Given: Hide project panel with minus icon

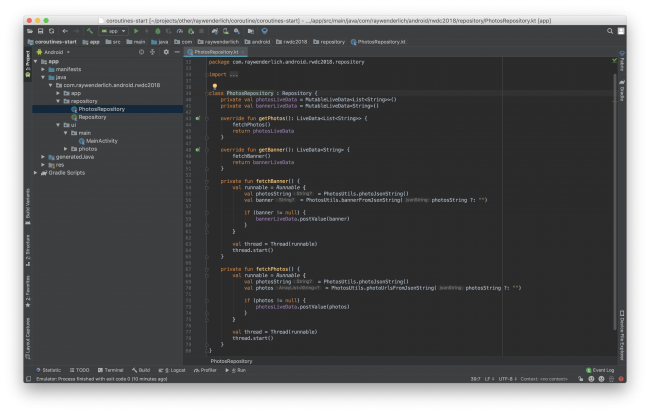Looking at the screenshot, I should (177, 52).
